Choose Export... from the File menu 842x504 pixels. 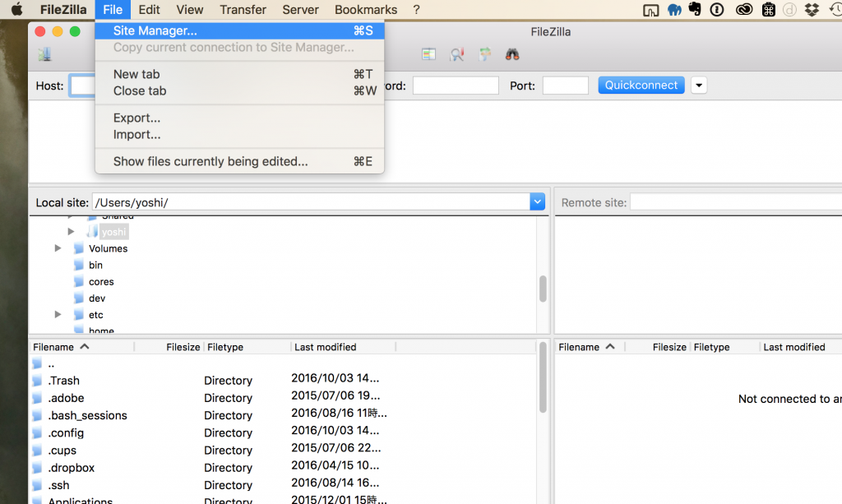239,118
